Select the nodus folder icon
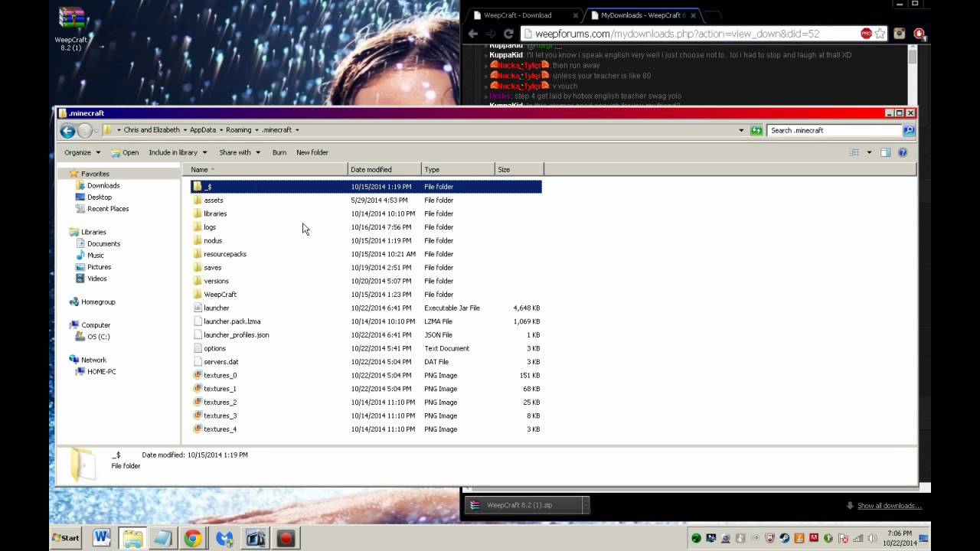 click(x=198, y=240)
